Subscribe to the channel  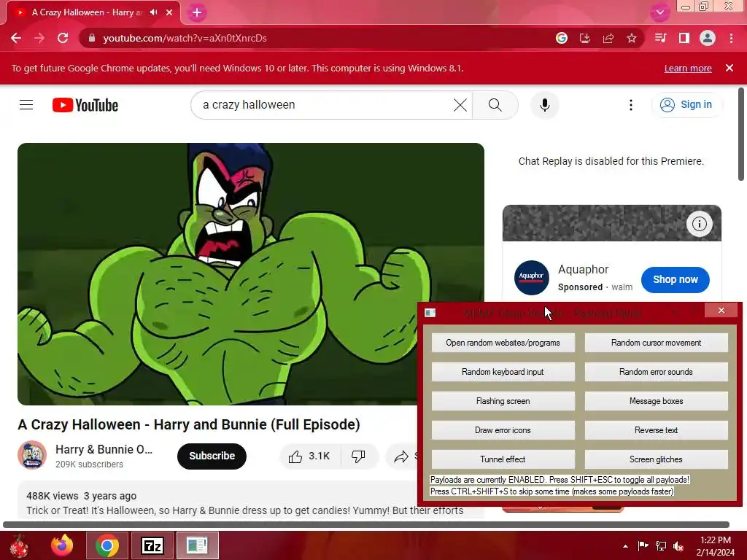212,456
